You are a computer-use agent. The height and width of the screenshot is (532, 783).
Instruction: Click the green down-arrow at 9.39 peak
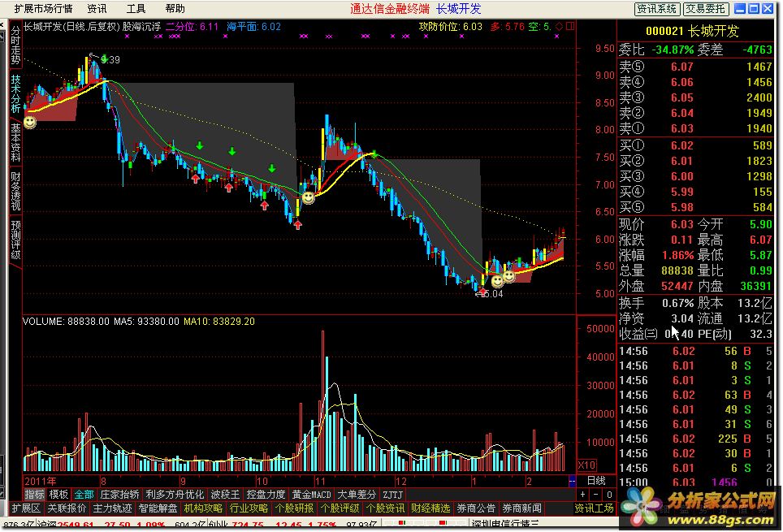tap(104, 58)
